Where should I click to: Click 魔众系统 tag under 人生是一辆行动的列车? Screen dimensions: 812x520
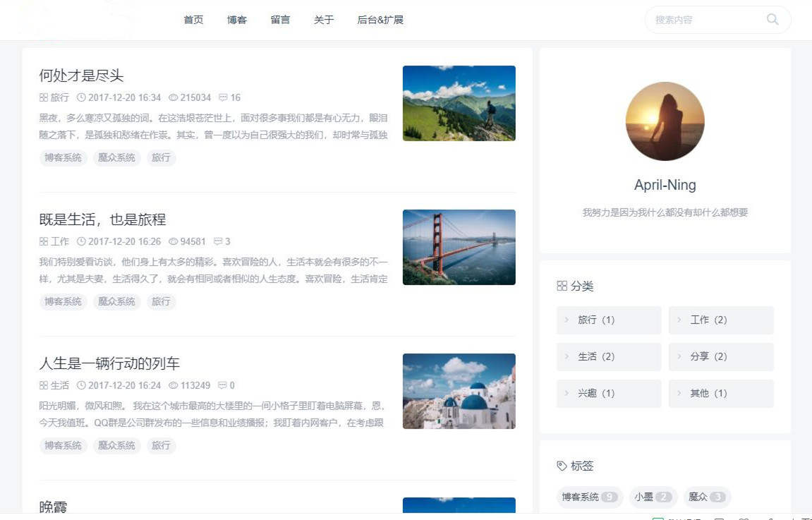[116, 445]
